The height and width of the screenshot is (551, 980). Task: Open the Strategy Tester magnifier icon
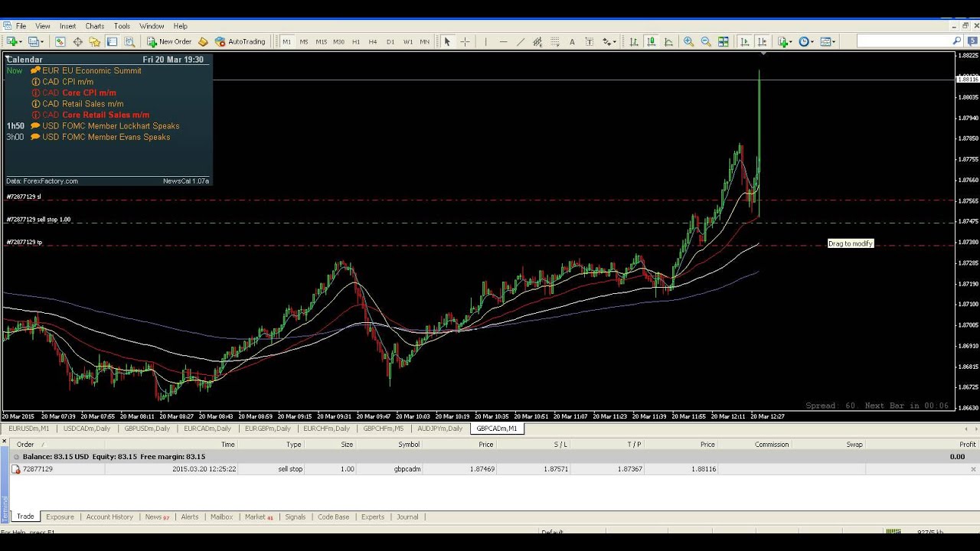click(x=129, y=41)
